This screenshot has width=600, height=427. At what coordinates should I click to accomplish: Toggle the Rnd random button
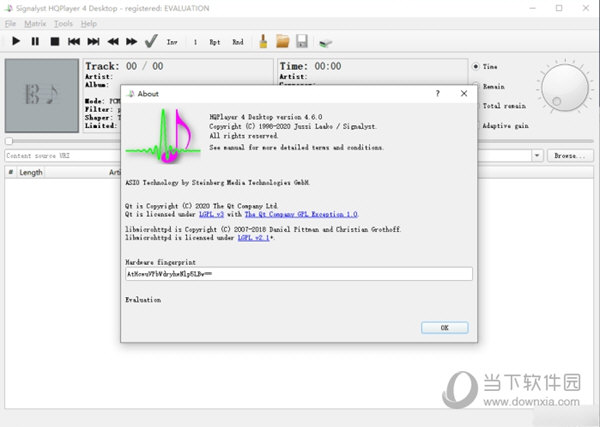point(238,42)
